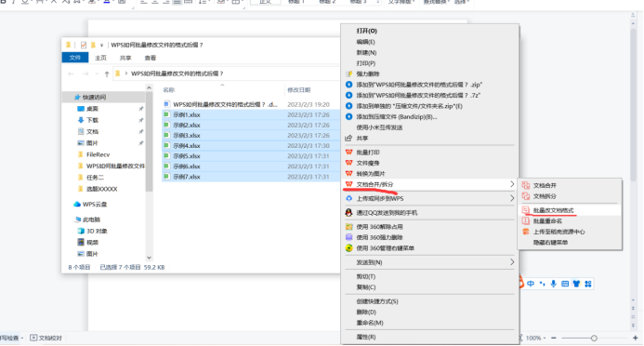This screenshot has height=346, width=644.
Task: Click the Explorer forward arrow
Action: coord(85,74)
